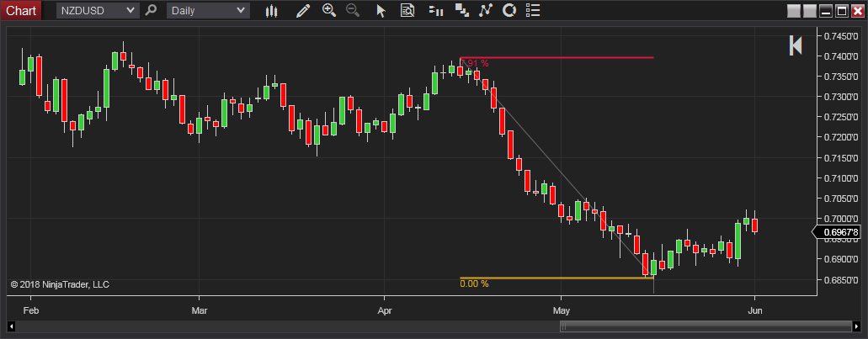Screen dimensions: 868x339
Task: Click the scrollbar right arrow
Action: [858, 326]
